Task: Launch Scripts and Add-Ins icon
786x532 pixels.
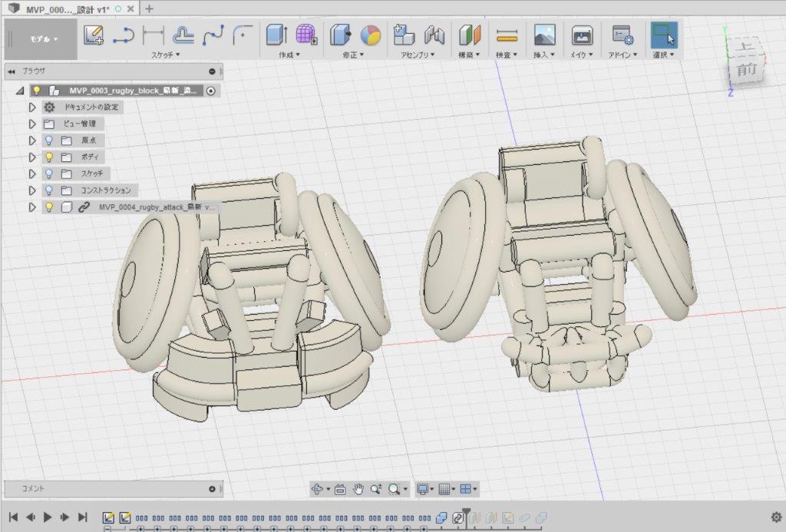Action: (x=623, y=35)
